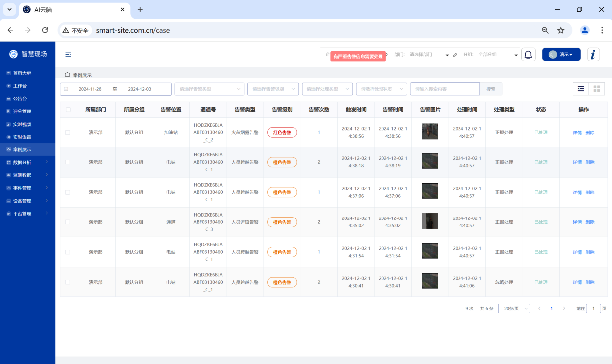Expand 数据分析 sidebar menu
Viewport: 612px width, 364px height.
tap(27, 162)
